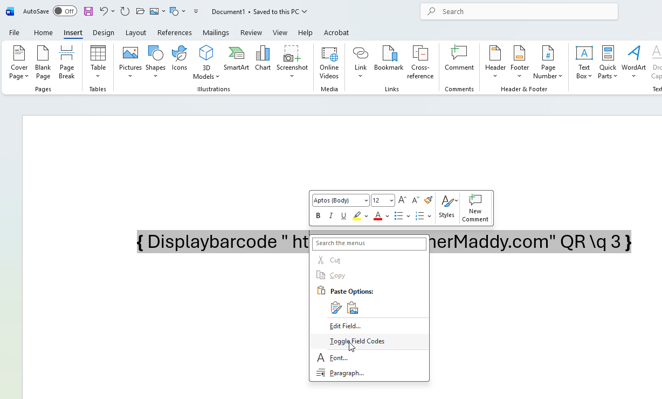Insert a Chart
Screen dimensions: 662x399
(x=263, y=59)
